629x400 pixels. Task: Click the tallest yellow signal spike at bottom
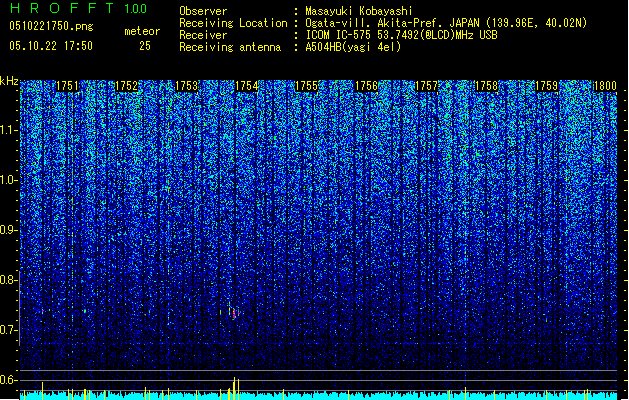click(235, 388)
